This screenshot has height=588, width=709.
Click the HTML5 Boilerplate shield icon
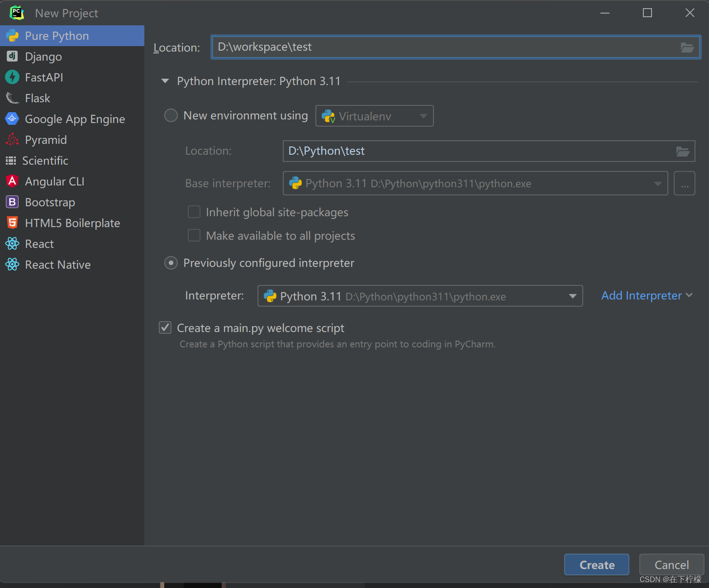(x=12, y=223)
